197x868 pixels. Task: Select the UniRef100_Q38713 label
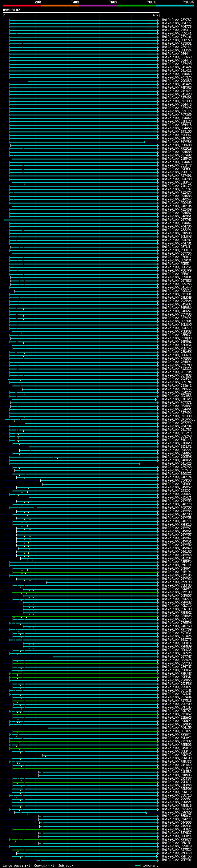[x=176, y=796]
